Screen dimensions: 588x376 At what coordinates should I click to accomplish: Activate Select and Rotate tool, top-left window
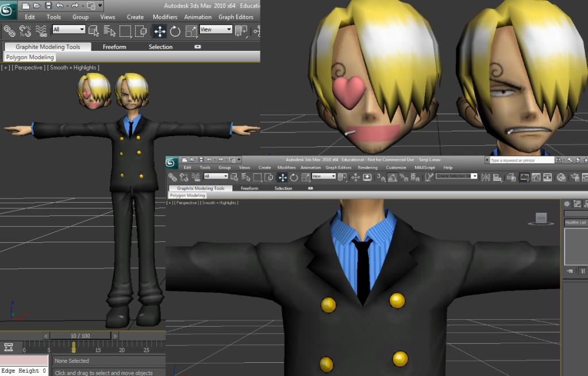click(175, 31)
